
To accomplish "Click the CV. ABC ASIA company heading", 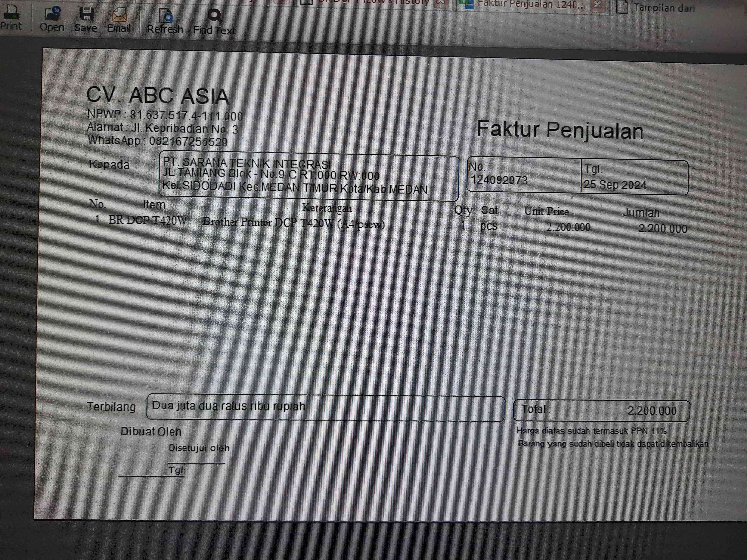I will pyautogui.click(x=158, y=96).
